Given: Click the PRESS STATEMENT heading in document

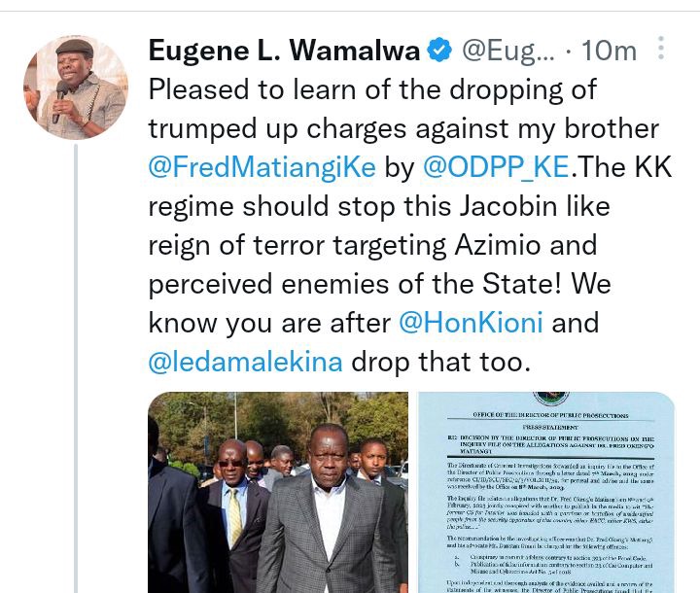Looking at the screenshot, I should click(x=550, y=428).
